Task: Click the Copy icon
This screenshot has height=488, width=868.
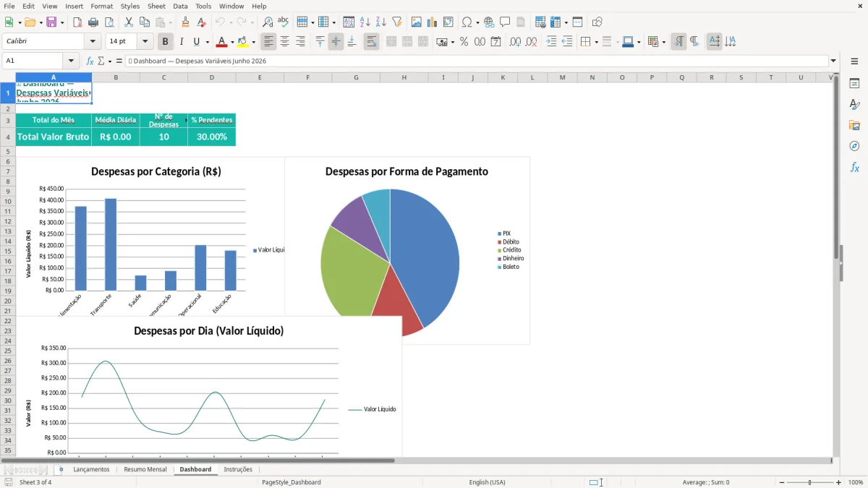Action: tap(145, 22)
